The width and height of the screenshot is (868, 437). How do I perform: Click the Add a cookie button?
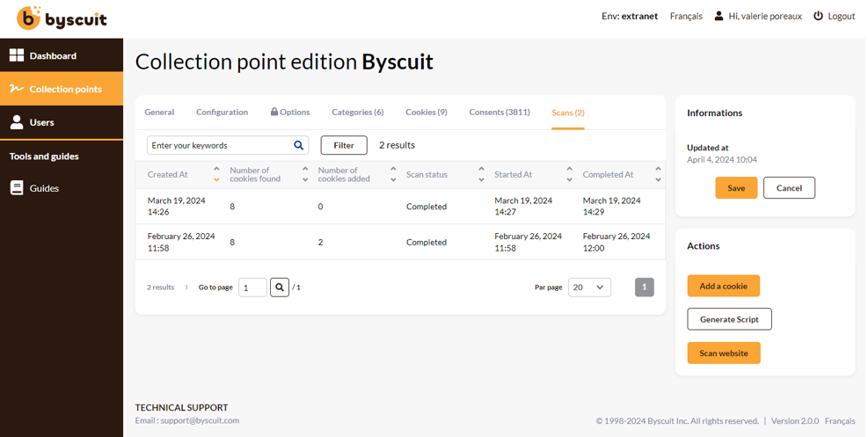point(724,286)
